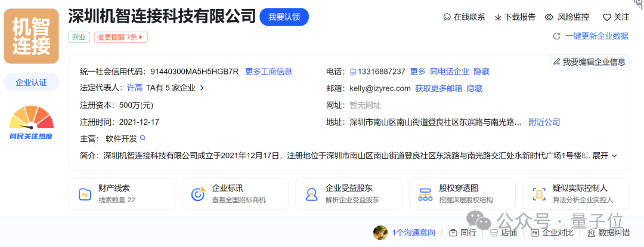Click the 疑似实际控制人 scan-person icon
The width and height of the screenshot is (644, 247).
pos(538,194)
